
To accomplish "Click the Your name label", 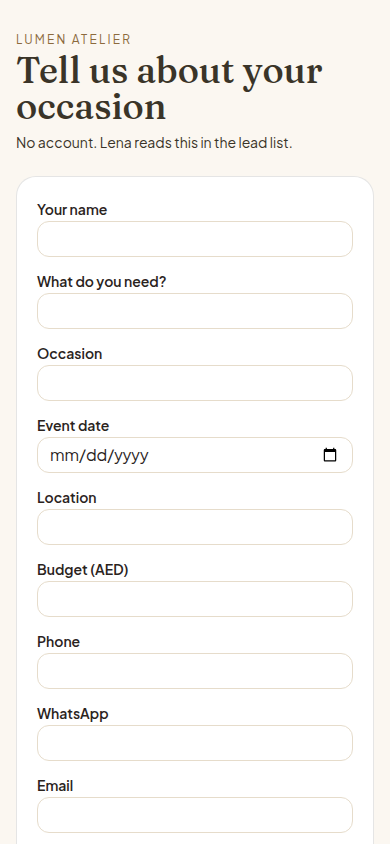I will (72, 209).
